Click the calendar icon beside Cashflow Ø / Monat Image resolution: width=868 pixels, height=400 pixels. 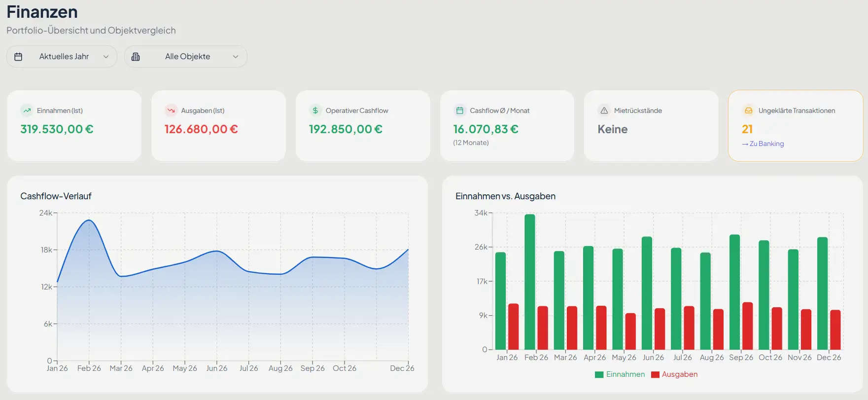point(459,110)
